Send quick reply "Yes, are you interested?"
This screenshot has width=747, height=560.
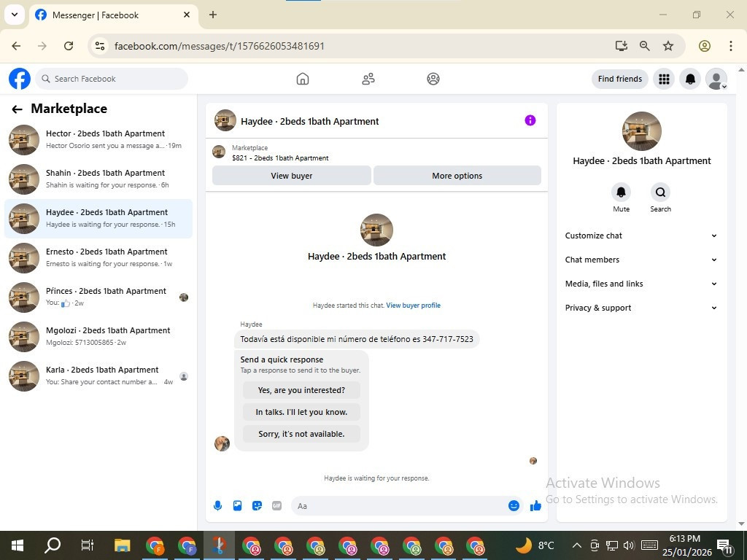[301, 390]
